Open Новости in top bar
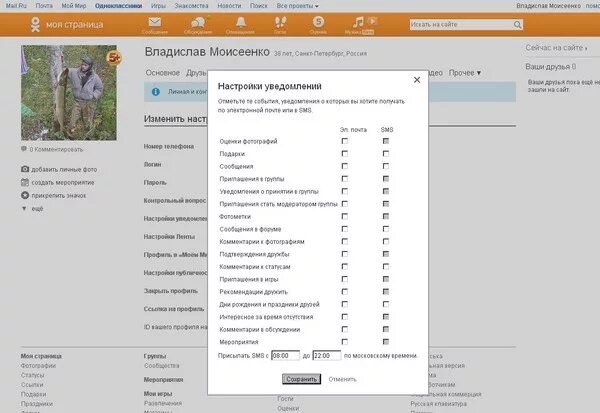This screenshot has width=600, height=413. tap(229, 6)
